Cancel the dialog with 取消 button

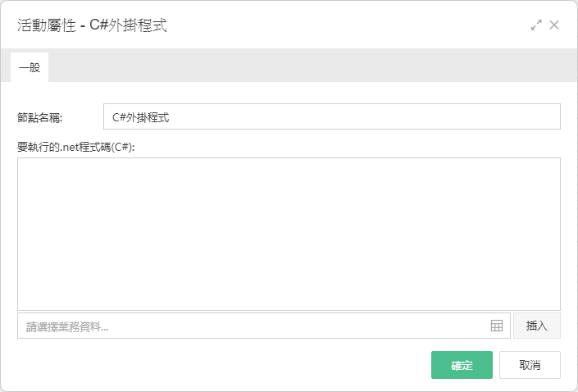530,365
